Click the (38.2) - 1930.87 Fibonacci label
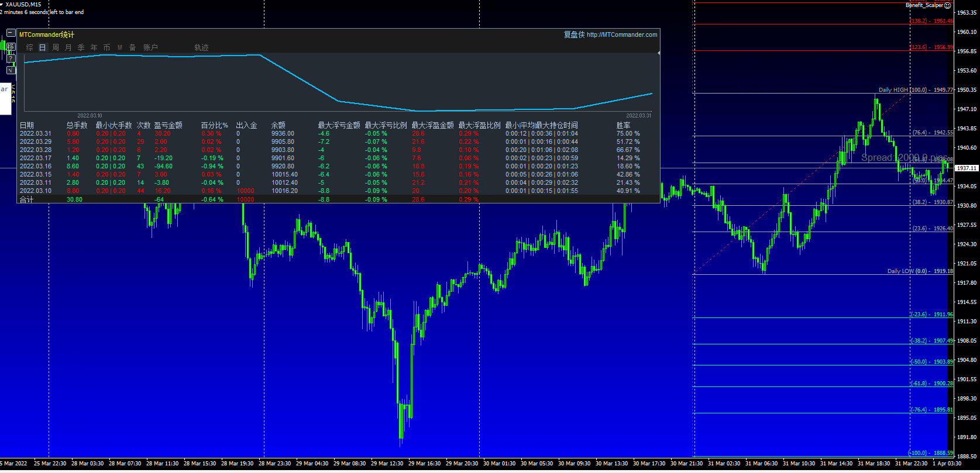 [x=933, y=202]
